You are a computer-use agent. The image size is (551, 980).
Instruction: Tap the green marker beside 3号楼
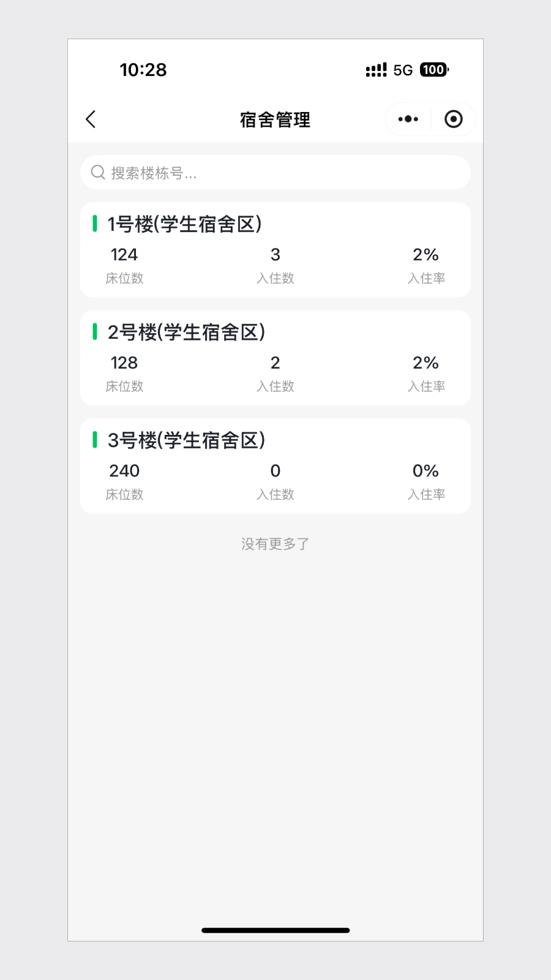coord(95,440)
